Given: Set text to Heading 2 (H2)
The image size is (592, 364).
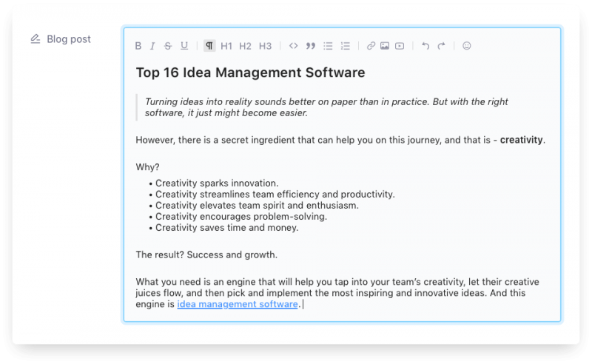Looking at the screenshot, I should coord(246,46).
